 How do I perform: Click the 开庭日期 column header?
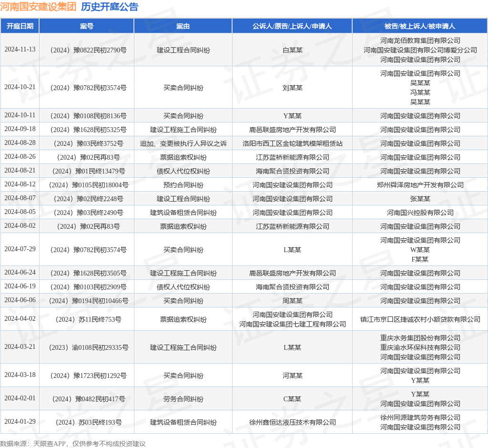[x=20, y=26]
